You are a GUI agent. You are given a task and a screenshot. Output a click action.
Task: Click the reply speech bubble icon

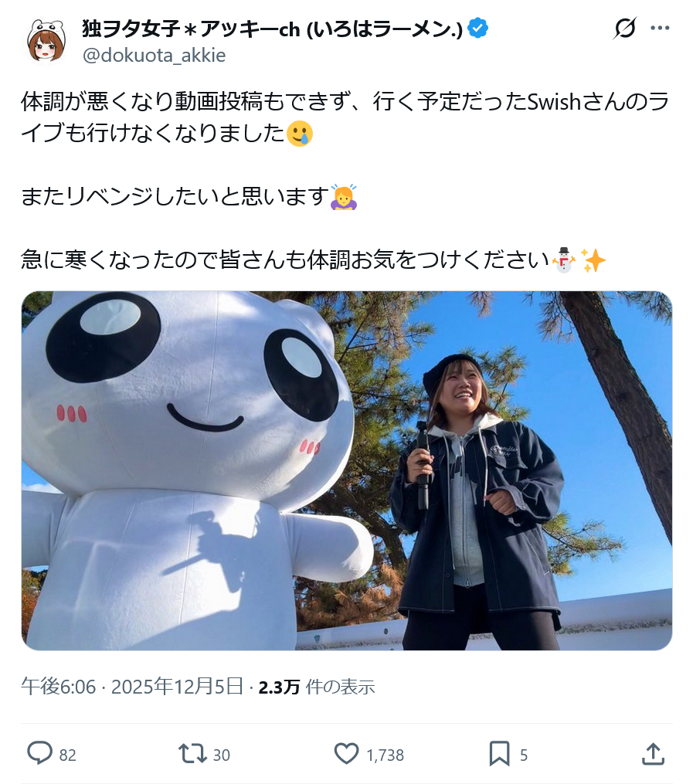(39, 753)
